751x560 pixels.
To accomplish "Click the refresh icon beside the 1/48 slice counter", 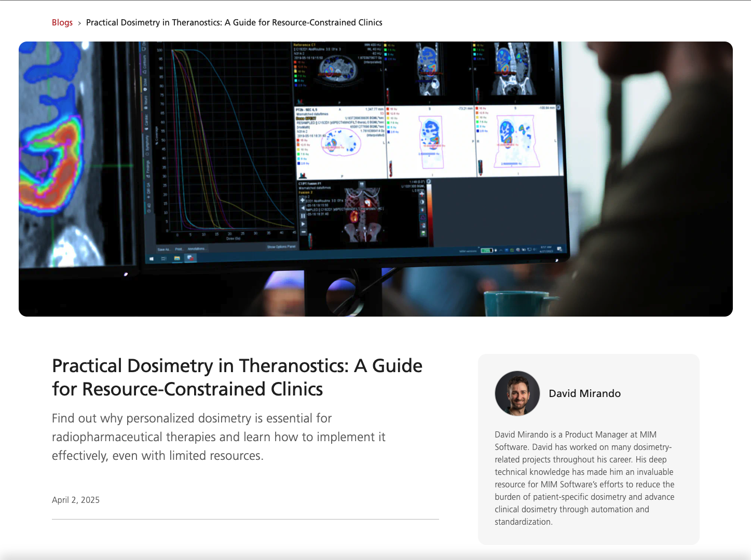I will [x=429, y=181].
